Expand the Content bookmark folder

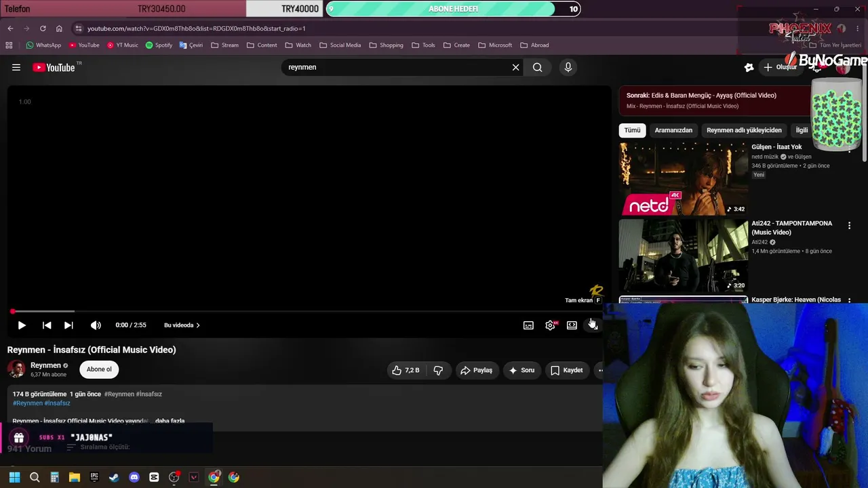[x=262, y=45]
